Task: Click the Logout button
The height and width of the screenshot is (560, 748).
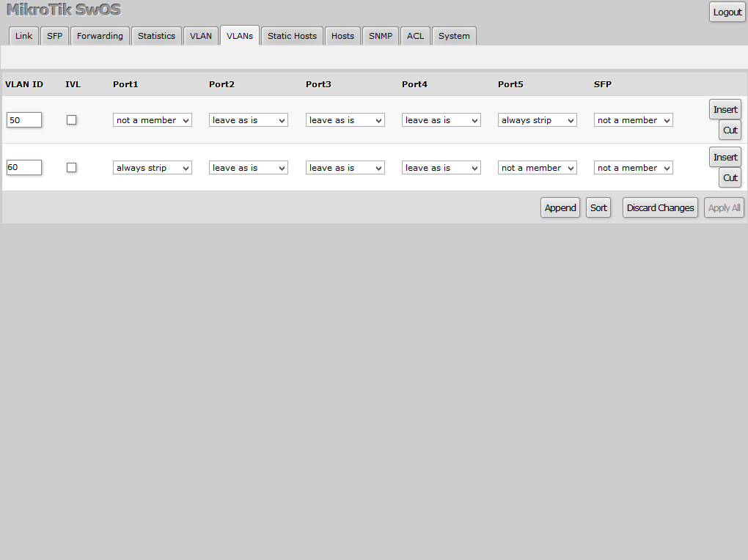Action: (727, 12)
